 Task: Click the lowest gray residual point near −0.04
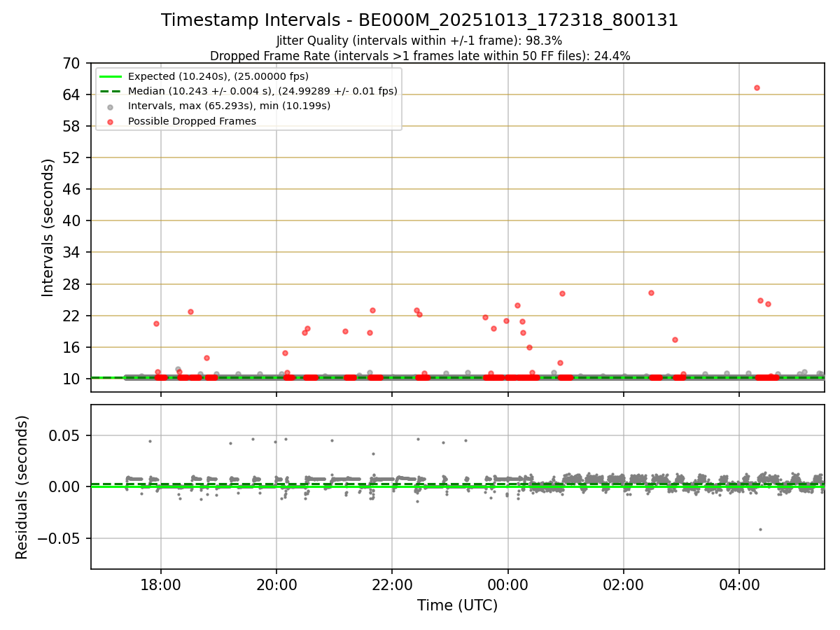click(x=760, y=529)
